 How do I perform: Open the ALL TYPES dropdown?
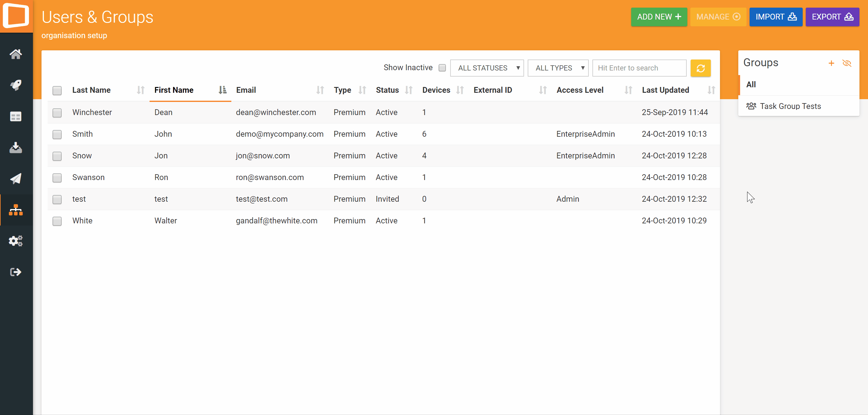(558, 68)
